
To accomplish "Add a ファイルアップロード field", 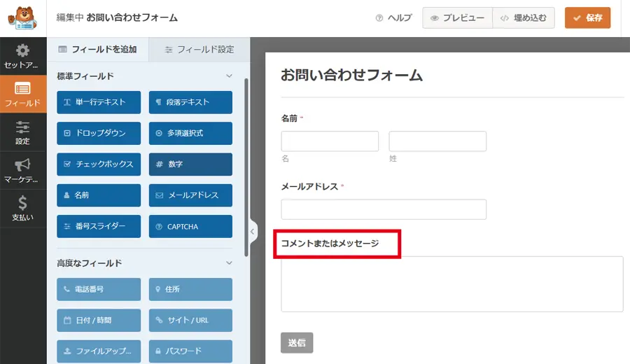I will coord(99,351).
